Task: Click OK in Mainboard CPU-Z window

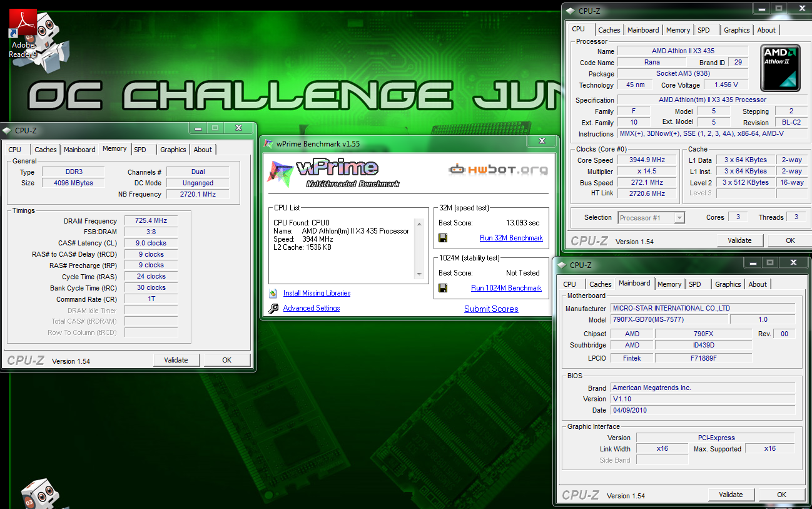Action: click(x=782, y=495)
